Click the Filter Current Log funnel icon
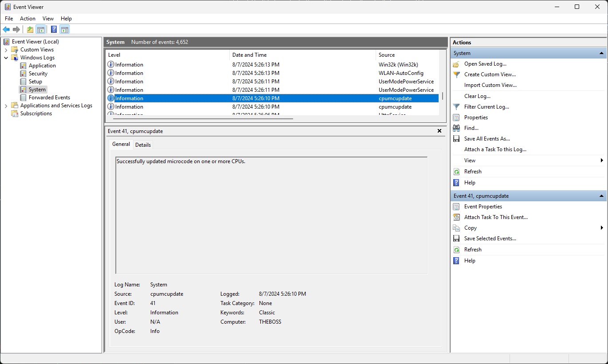This screenshot has height=364, width=608. point(456,107)
